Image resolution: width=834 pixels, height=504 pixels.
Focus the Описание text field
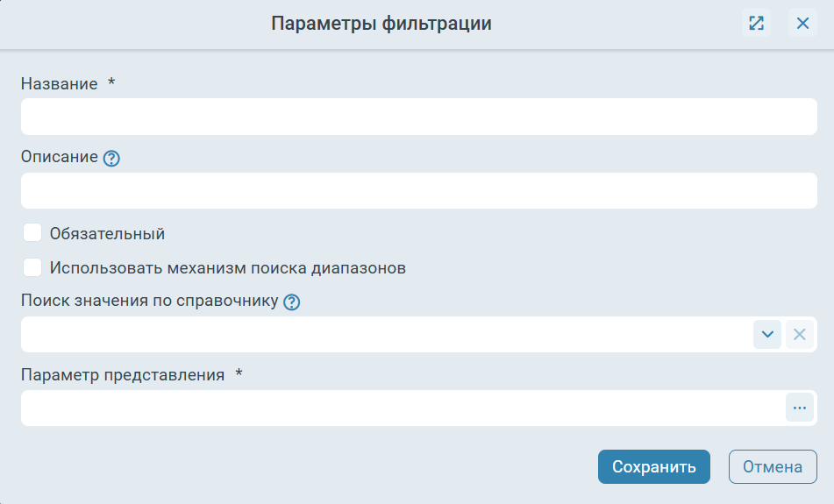(418, 190)
